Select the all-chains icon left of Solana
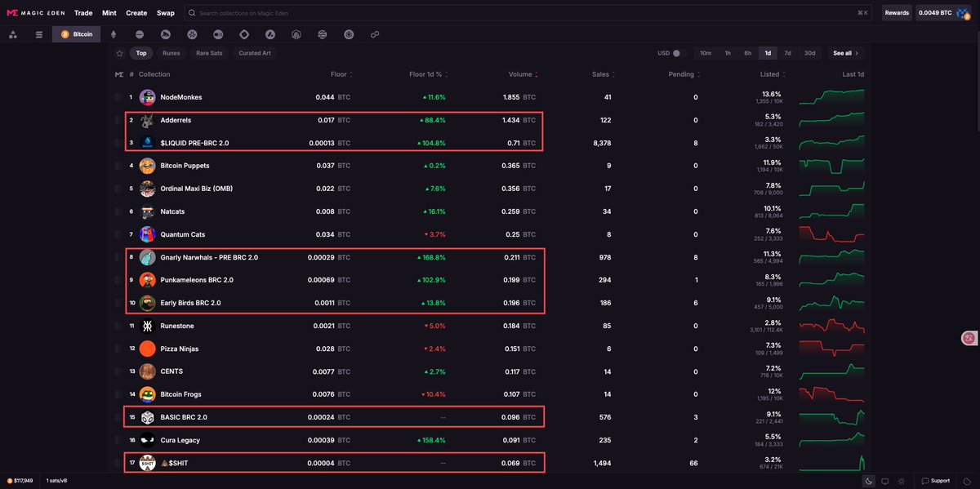The width and height of the screenshot is (980, 489). click(x=13, y=34)
